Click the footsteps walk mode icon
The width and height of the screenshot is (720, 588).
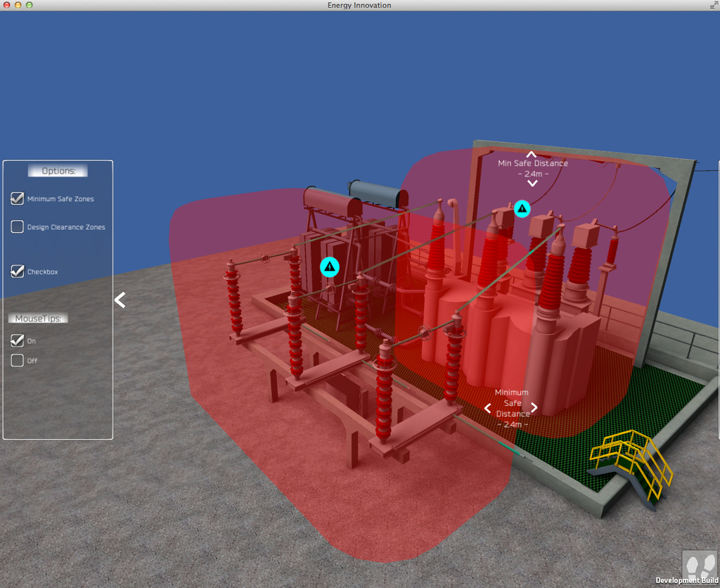(699, 566)
